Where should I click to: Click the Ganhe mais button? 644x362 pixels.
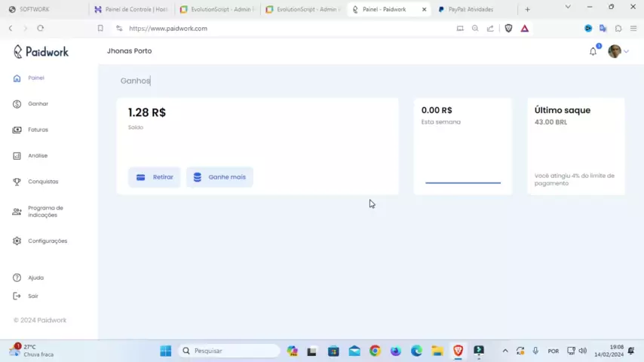[219, 177]
